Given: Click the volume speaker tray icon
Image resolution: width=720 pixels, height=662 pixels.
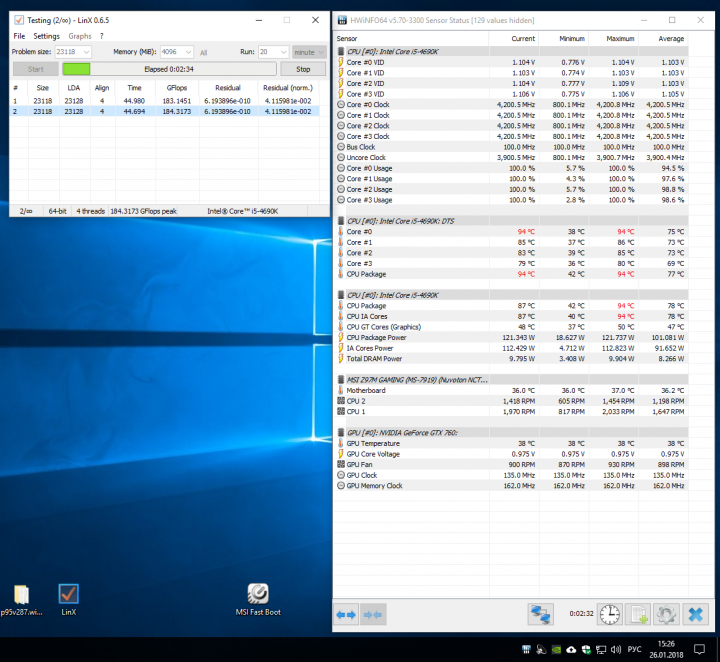Looking at the screenshot, I should 616,650.
